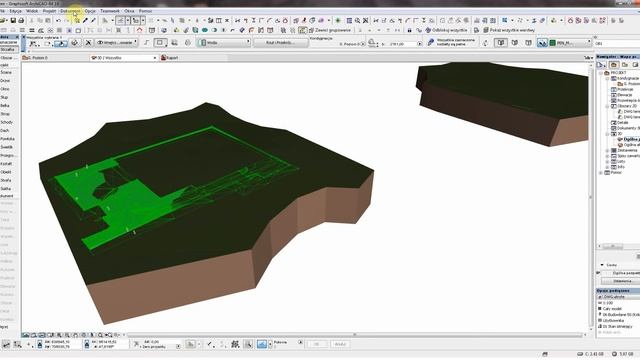
Task: Select the Dach tool in toolbox
Action: pos(5,131)
